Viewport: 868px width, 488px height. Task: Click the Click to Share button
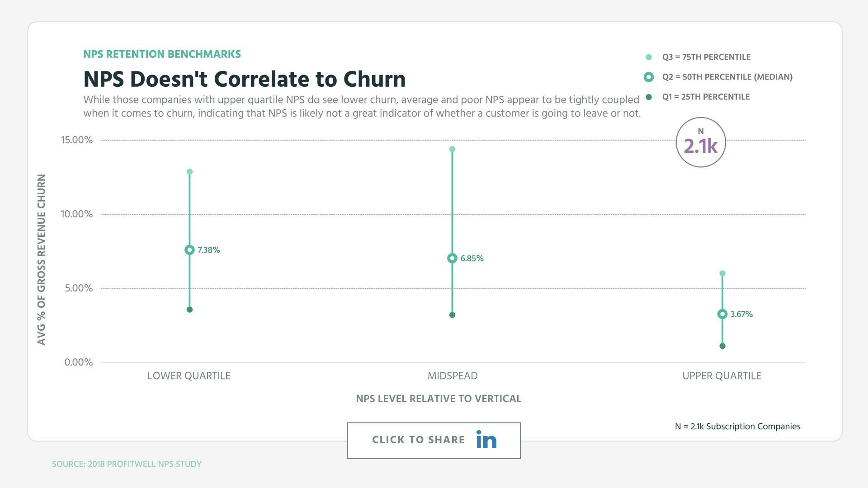(x=434, y=440)
